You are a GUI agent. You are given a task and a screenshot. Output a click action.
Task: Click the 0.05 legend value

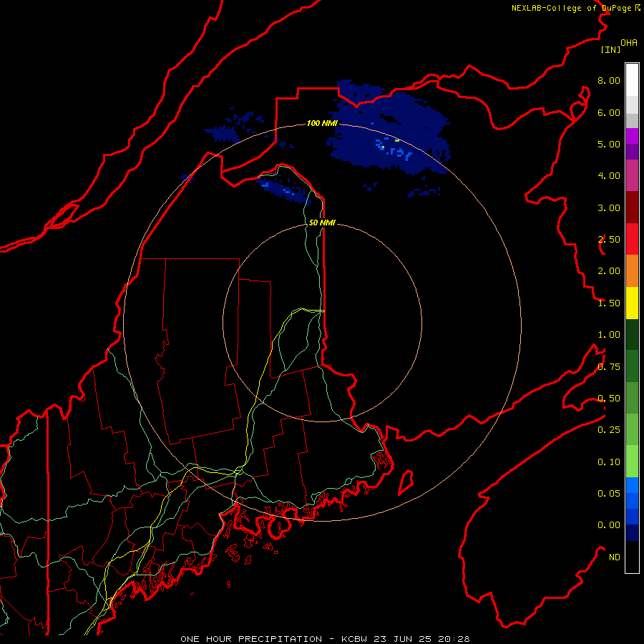pos(609,494)
